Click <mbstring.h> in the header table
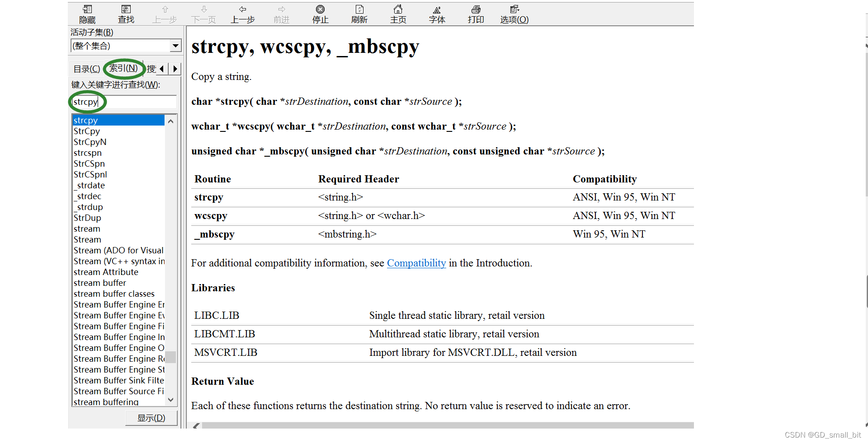This screenshot has width=868, height=443. click(347, 234)
